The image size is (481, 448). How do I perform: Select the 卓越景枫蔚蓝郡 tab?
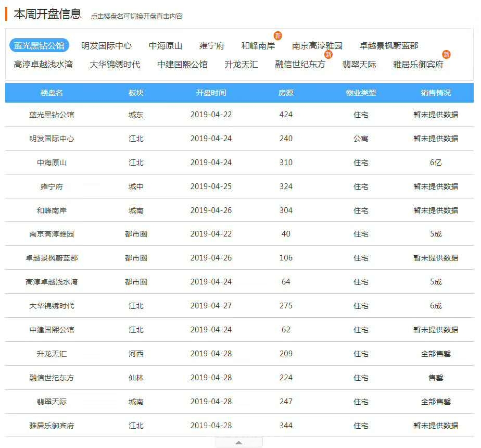coord(389,46)
